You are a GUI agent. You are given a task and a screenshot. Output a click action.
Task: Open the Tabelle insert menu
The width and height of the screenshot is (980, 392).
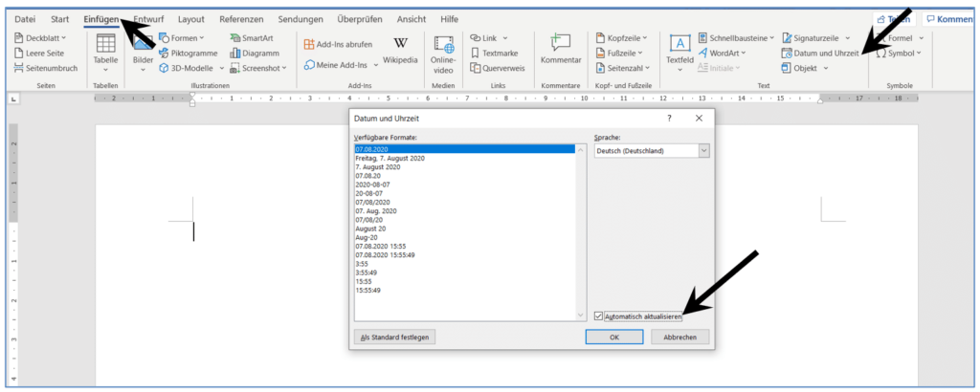(x=105, y=53)
